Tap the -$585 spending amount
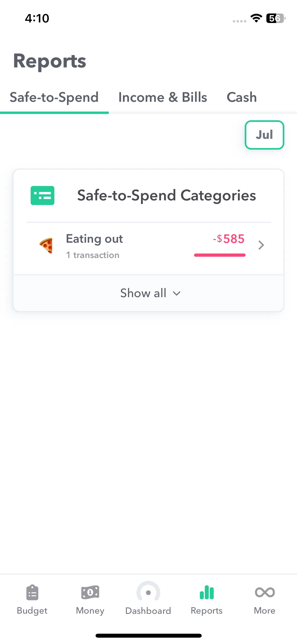The image size is (297, 644). coord(229,239)
